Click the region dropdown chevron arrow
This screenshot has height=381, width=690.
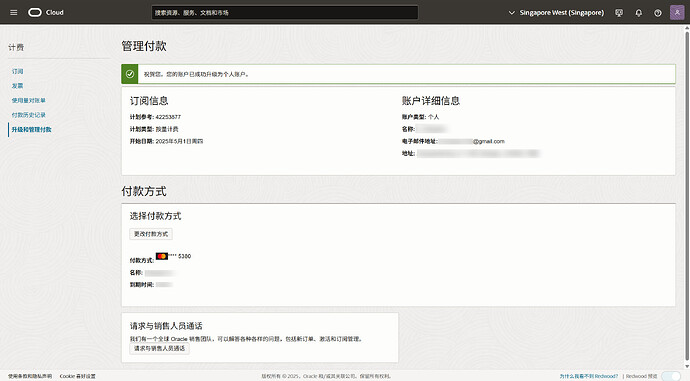pos(511,13)
